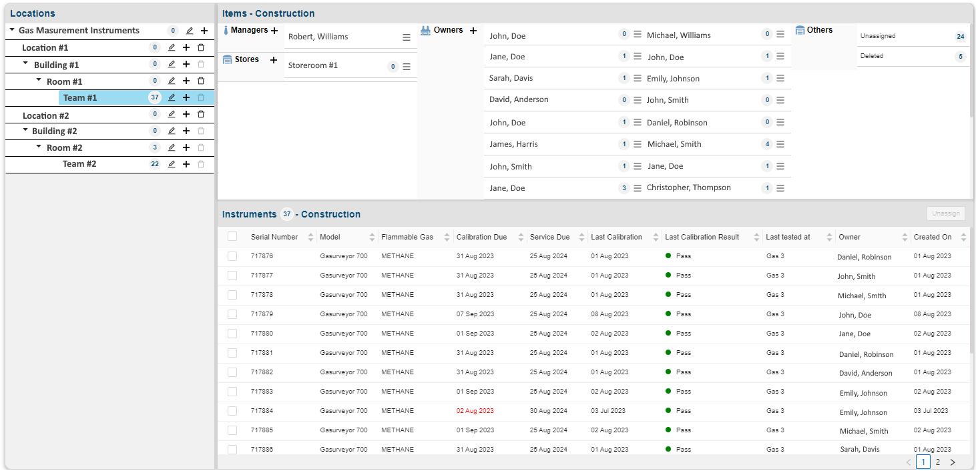Click the Unassign button

[946, 213]
